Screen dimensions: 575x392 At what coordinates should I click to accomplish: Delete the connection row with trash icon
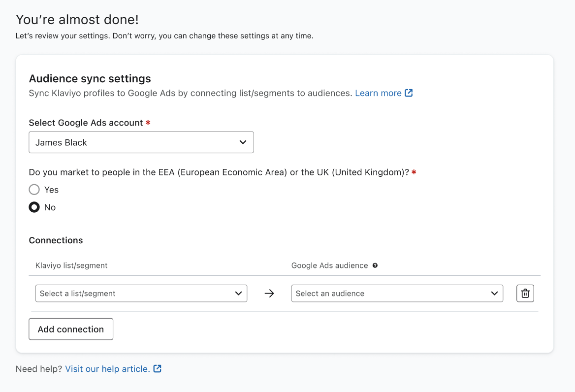click(x=525, y=294)
